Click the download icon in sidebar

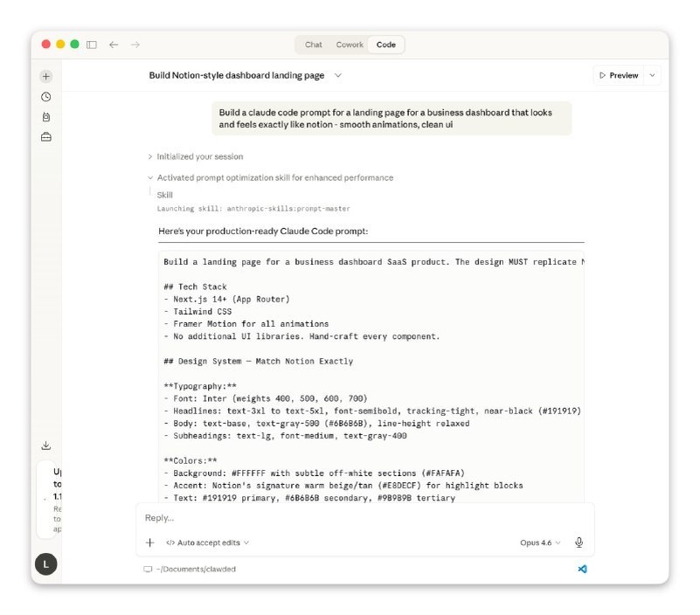(x=46, y=446)
